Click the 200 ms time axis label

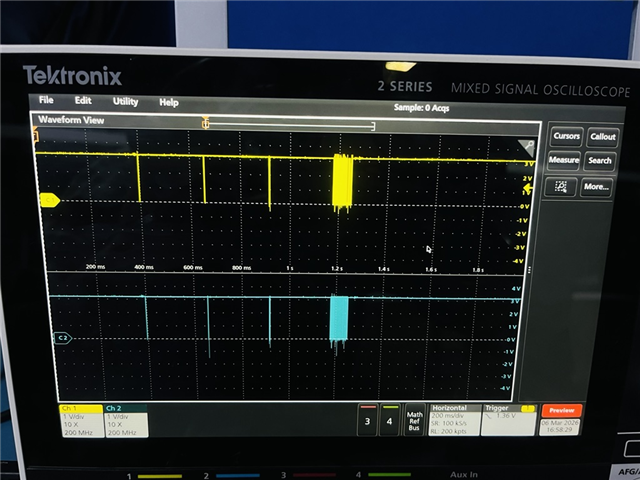[95, 267]
